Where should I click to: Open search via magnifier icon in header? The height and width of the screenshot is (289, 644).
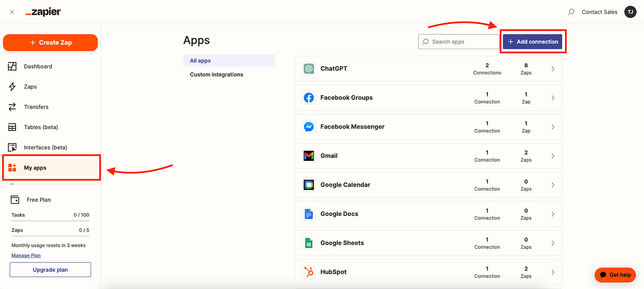tap(571, 12)
